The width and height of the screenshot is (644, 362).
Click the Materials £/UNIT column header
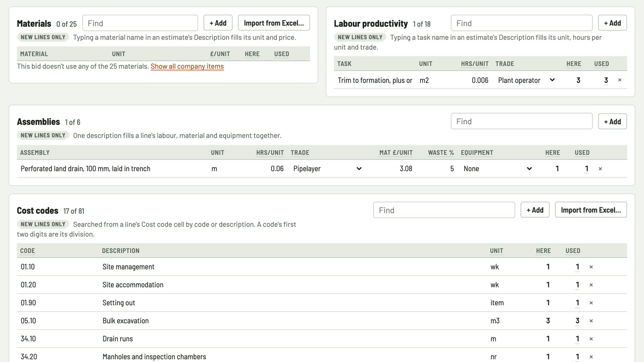[220, 54]
